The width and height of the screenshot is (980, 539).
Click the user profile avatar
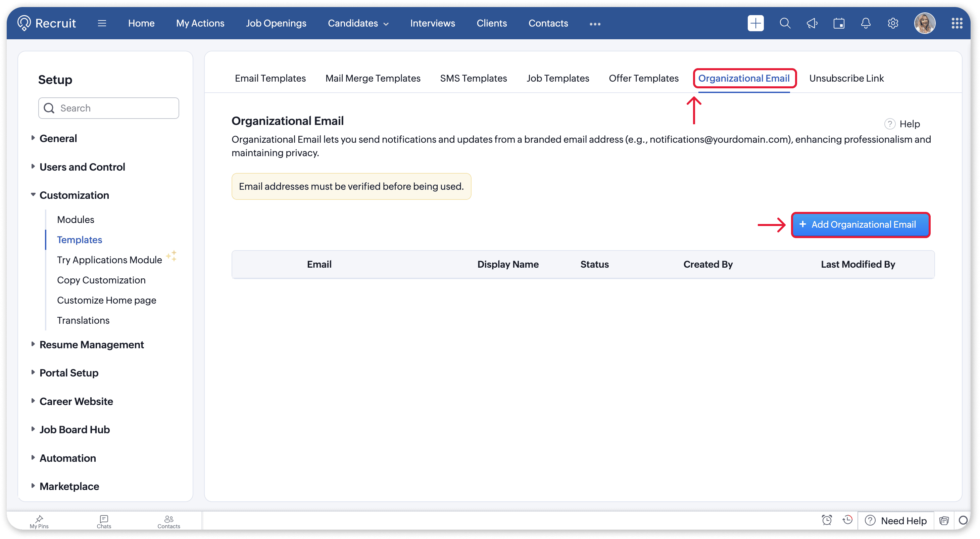pyautogui.click(x=925, y=23)
